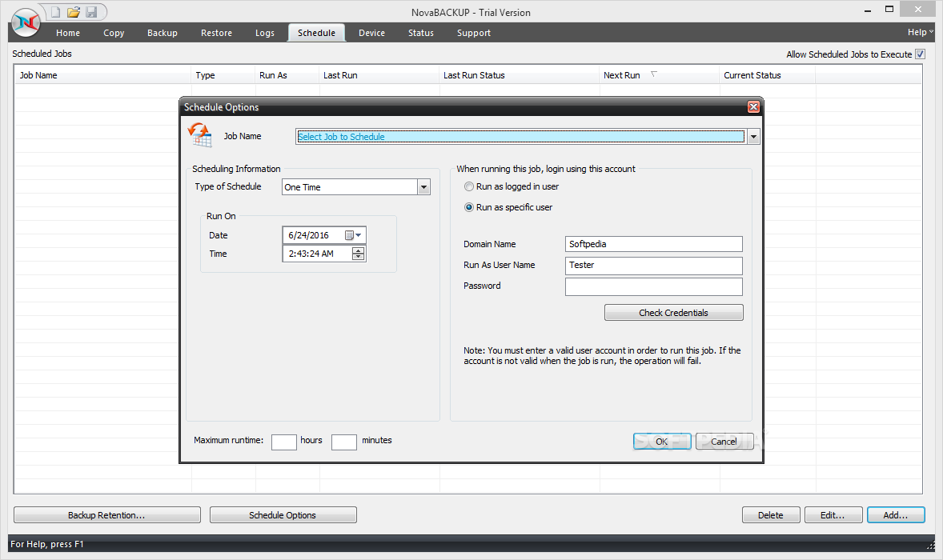Go to the Logs tab

click(x=265, y=33)
